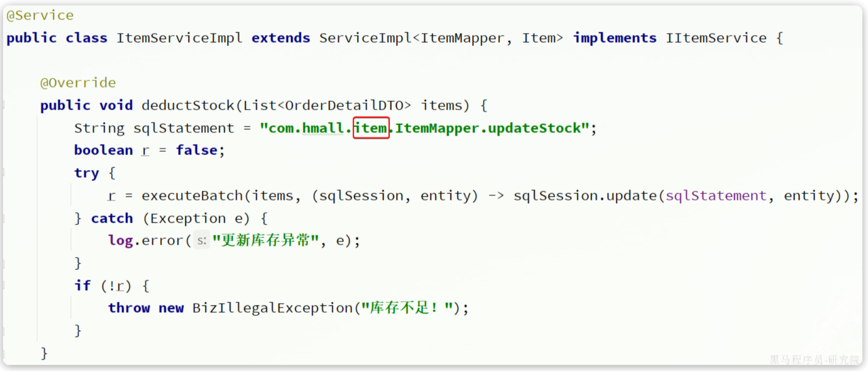Click the 'false' literal in boolean declaration

196,150
